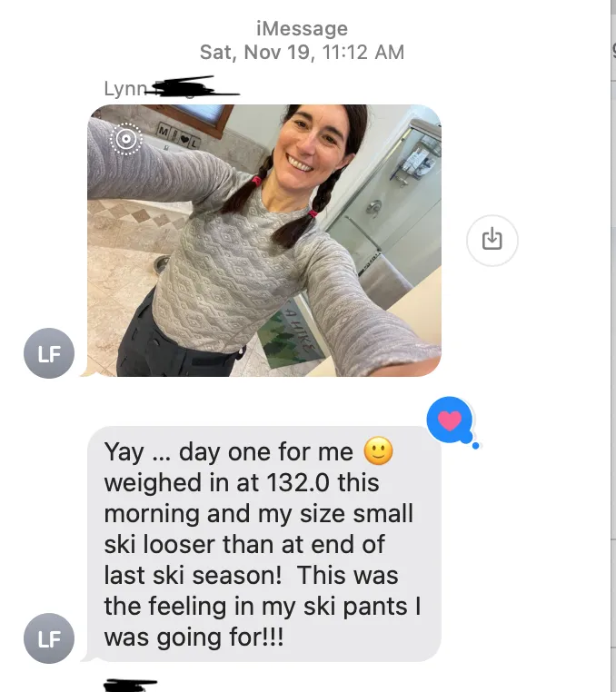Click the sender name "Lynn"
The image size is (616, 692).
tap(125, 89)
